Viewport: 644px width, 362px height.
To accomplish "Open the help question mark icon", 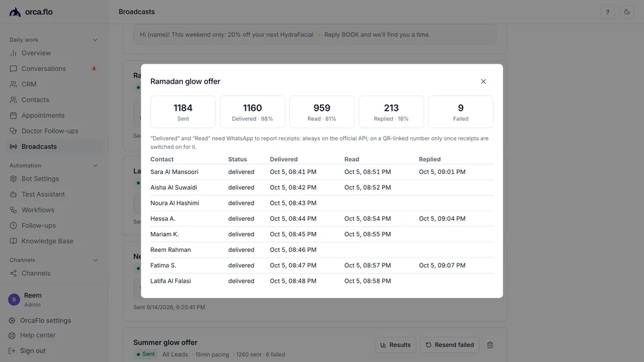I will [x=607, y=12].
